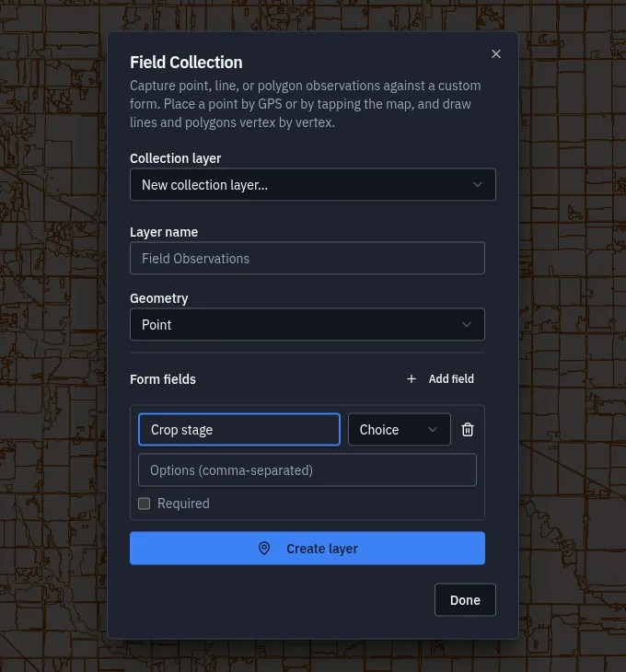The height and width of the screenshot is (672, 626).
Task: Click the Layer name input field
Action: pyautogui.click(x=307, y=259)
